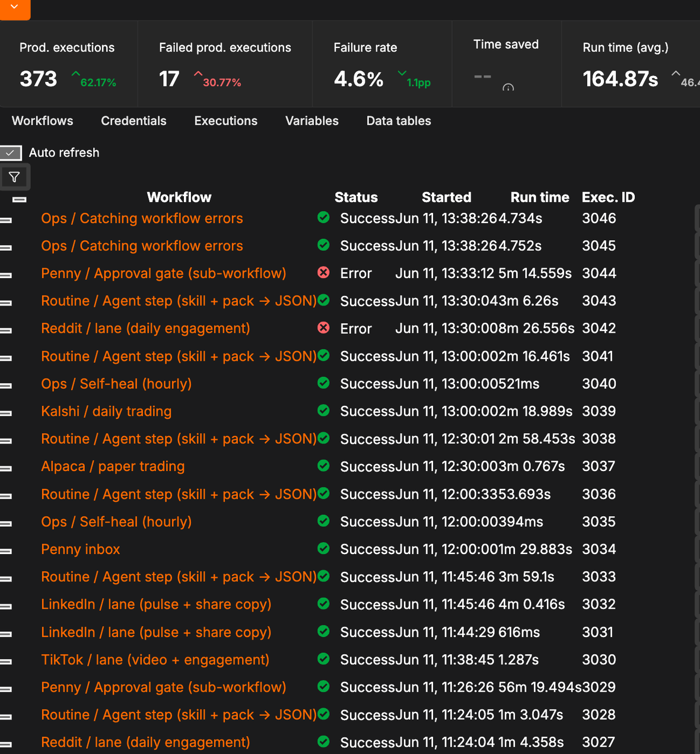Click the Started column header

tap(447, 198)
